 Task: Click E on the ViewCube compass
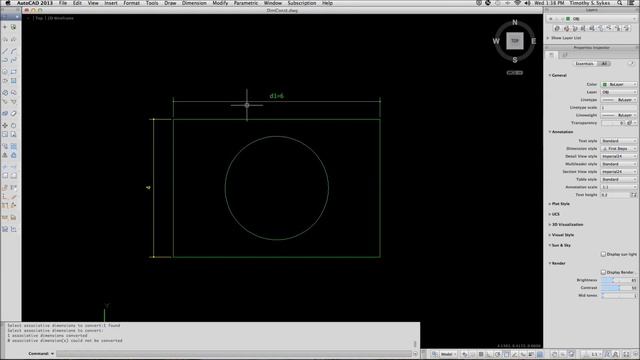[x=533, y=41]
